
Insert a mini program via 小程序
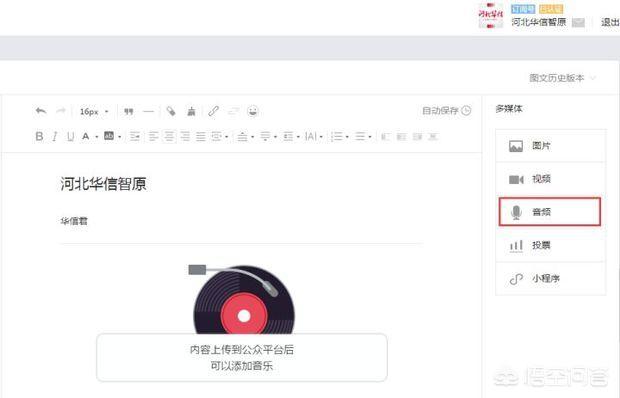point(550,279)
